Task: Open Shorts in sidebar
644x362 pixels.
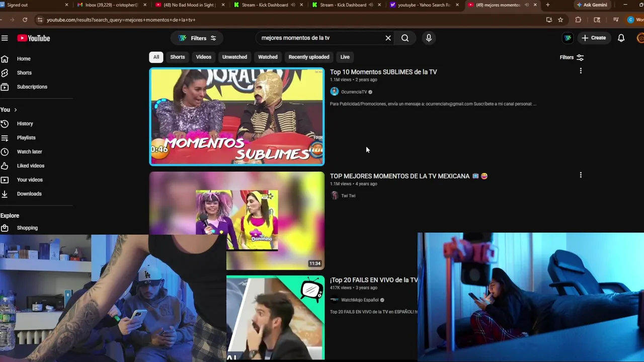Action: tap(24, 73)
